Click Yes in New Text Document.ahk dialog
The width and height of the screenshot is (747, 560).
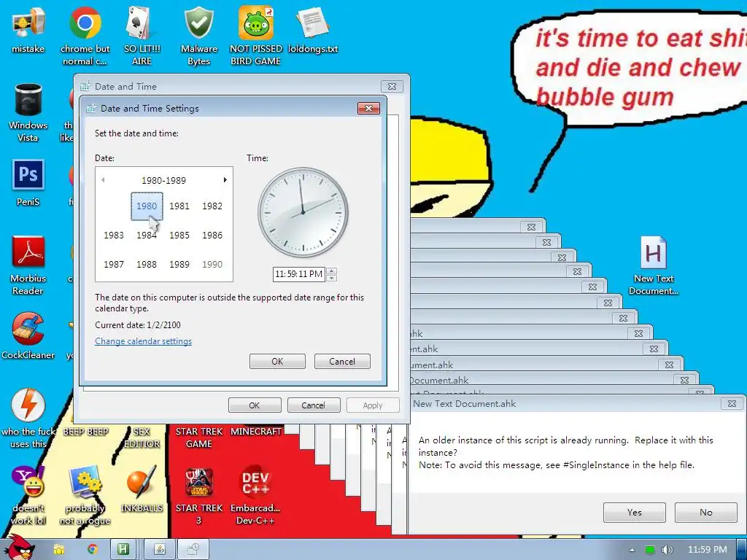(634, 513)
